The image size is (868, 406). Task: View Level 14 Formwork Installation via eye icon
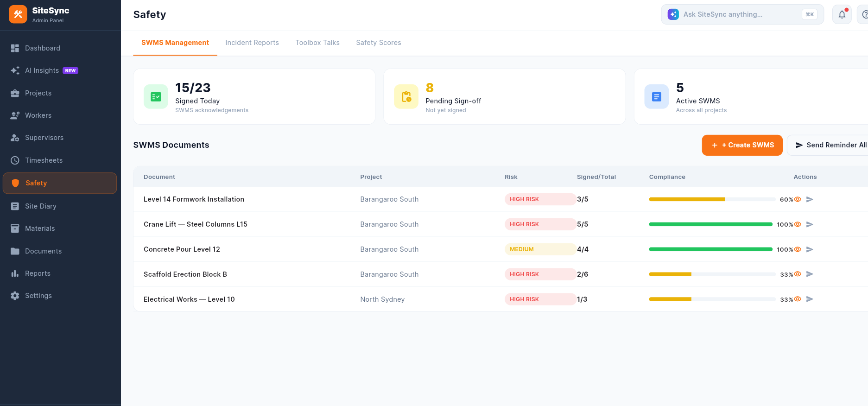pyautogui.click(x=798, y=199)
